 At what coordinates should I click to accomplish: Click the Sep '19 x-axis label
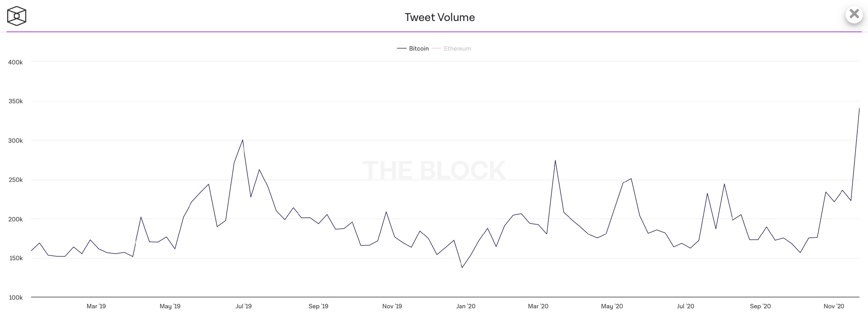coord(318,306)
